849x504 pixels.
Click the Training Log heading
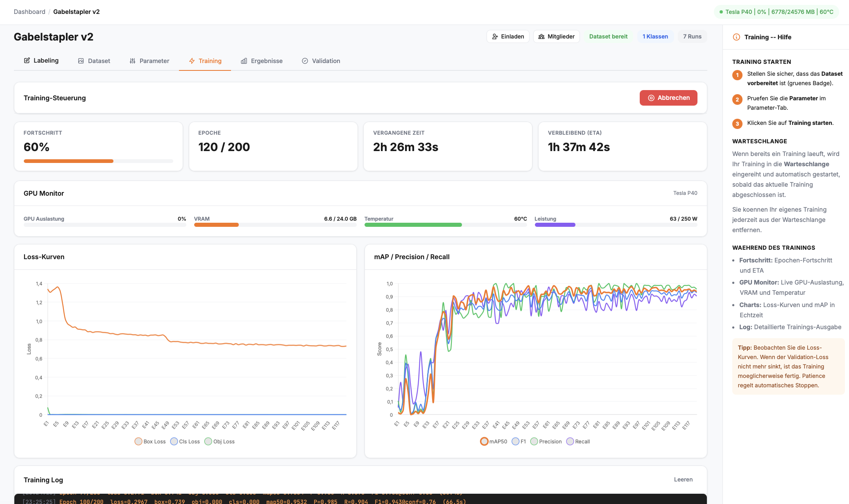pyautogui.click(x=43, y=480)
